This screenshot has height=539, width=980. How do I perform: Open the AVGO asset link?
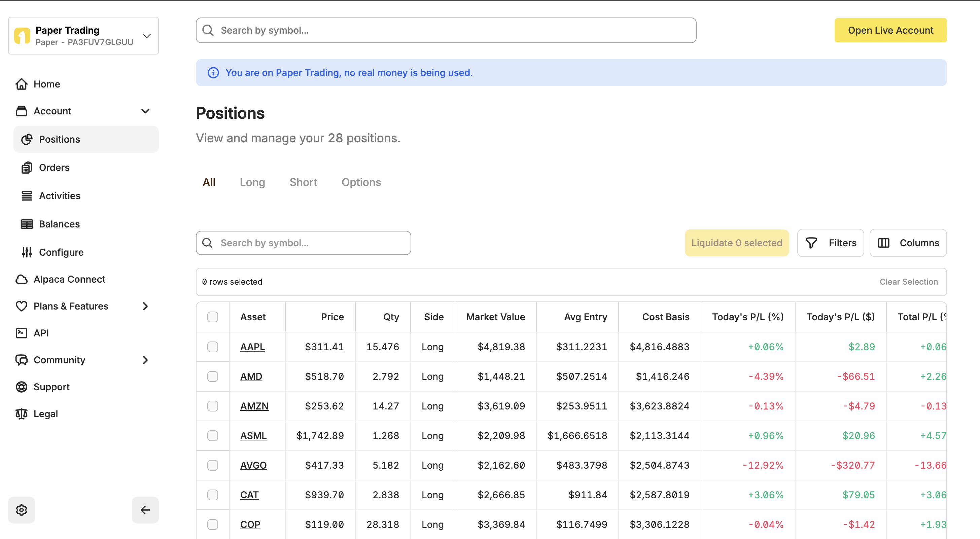pyautogui.click(x=253, y=466)
